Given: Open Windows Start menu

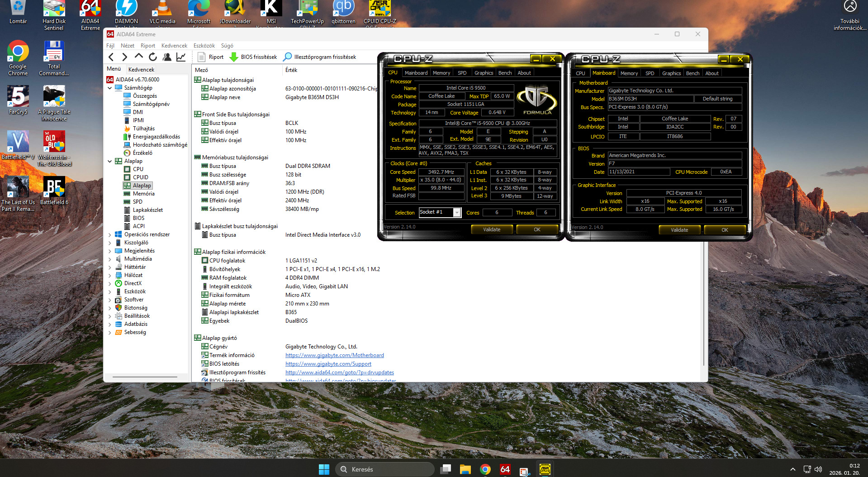Looking at the screenshot, I should click(x=324, y=469).
